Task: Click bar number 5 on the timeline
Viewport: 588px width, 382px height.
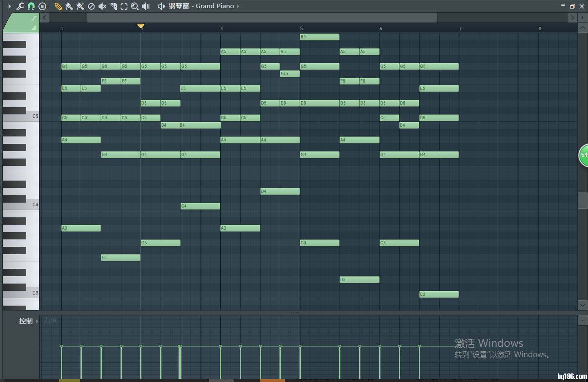Action: pos(301,29)
